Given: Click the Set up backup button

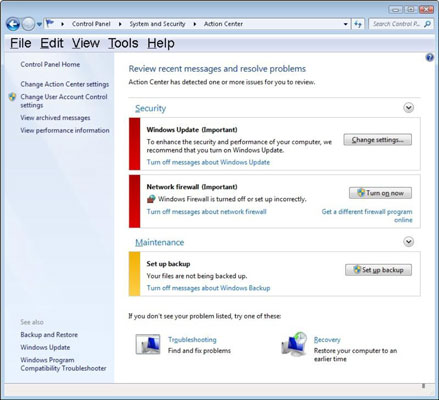Looking at the screenshot, I should click(378, 270).
